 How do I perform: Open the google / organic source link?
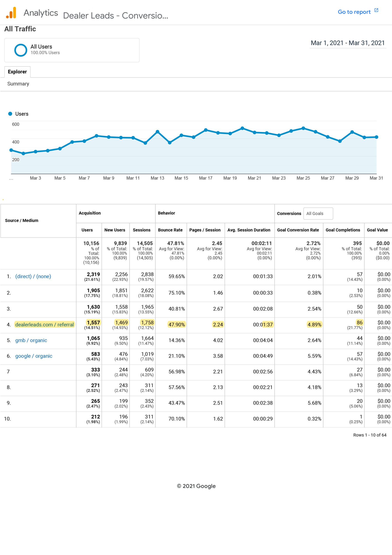[x=34, y=356]
